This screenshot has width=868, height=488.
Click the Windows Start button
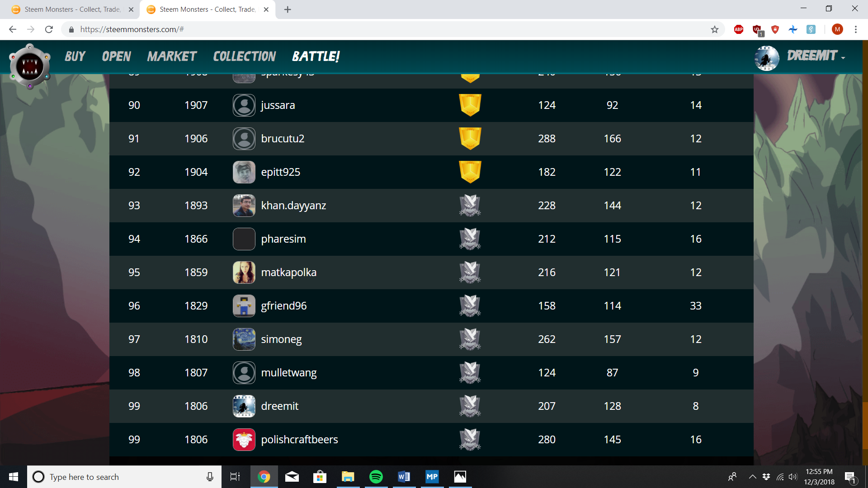point(14,477)
